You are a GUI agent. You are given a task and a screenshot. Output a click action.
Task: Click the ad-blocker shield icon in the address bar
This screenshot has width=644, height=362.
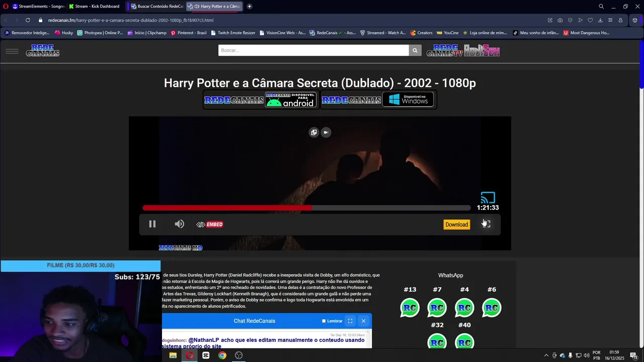[570, 20]
